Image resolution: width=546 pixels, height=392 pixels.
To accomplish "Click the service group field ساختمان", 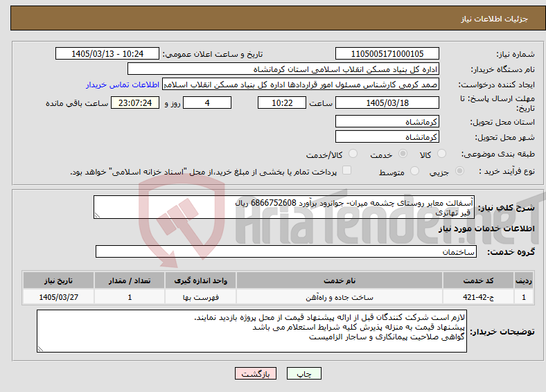I will coord(286,251).
